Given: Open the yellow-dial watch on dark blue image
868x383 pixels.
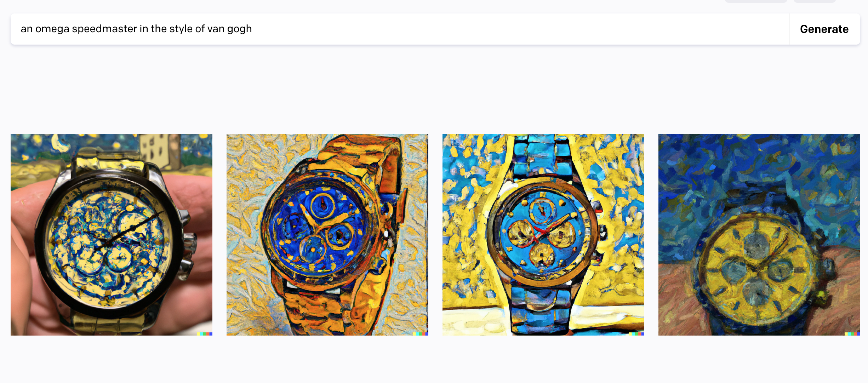Looking at the screenshot, I should click(759, 235).
